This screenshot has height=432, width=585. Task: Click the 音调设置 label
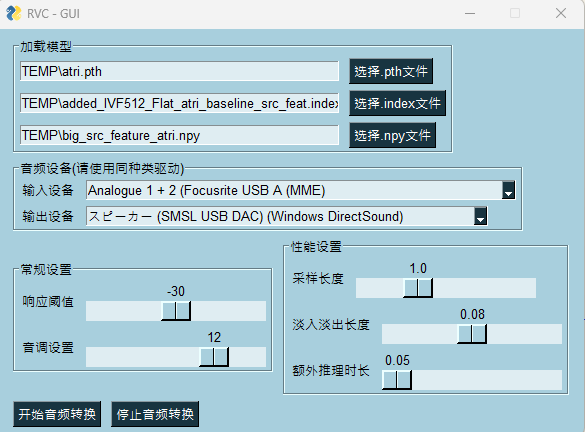pos(48,348)
